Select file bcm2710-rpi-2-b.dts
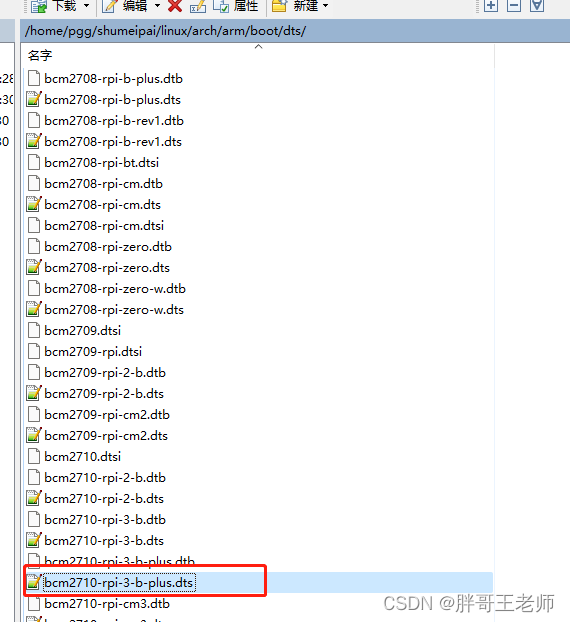This screenshot has height=622, width=570. pos(96,499)
